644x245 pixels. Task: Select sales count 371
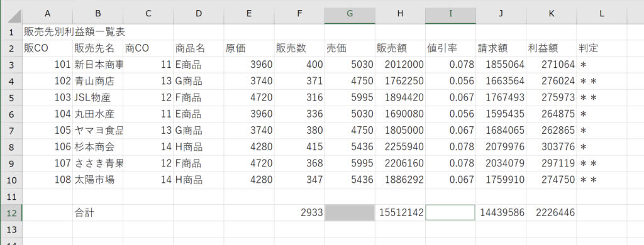(299, 81)
